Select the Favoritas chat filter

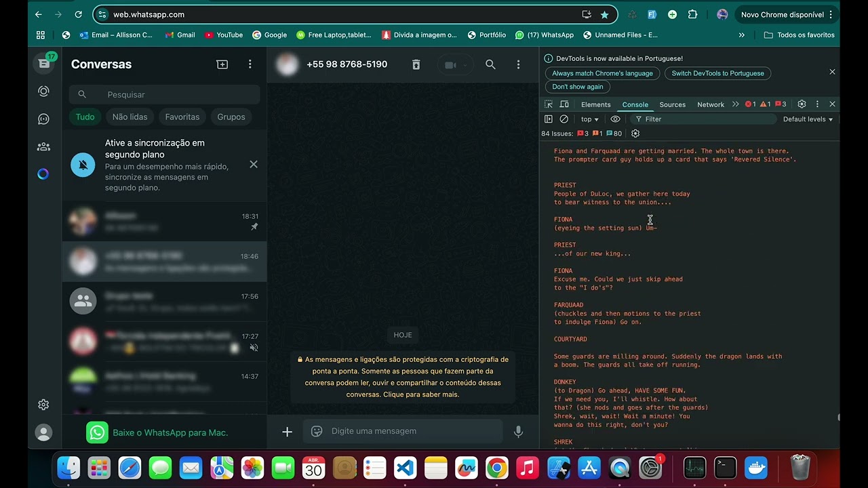click(x=182, y=117)
